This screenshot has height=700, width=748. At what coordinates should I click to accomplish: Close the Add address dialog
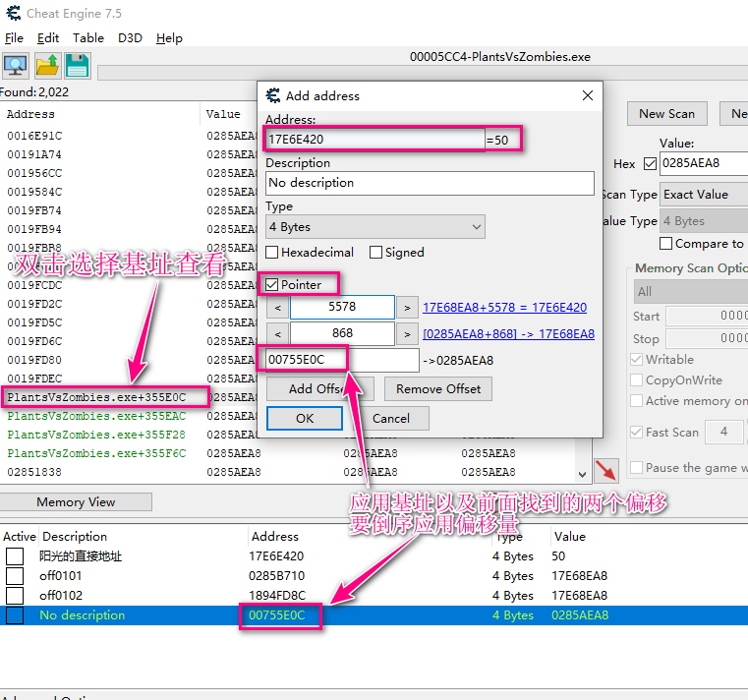point(588,95)
